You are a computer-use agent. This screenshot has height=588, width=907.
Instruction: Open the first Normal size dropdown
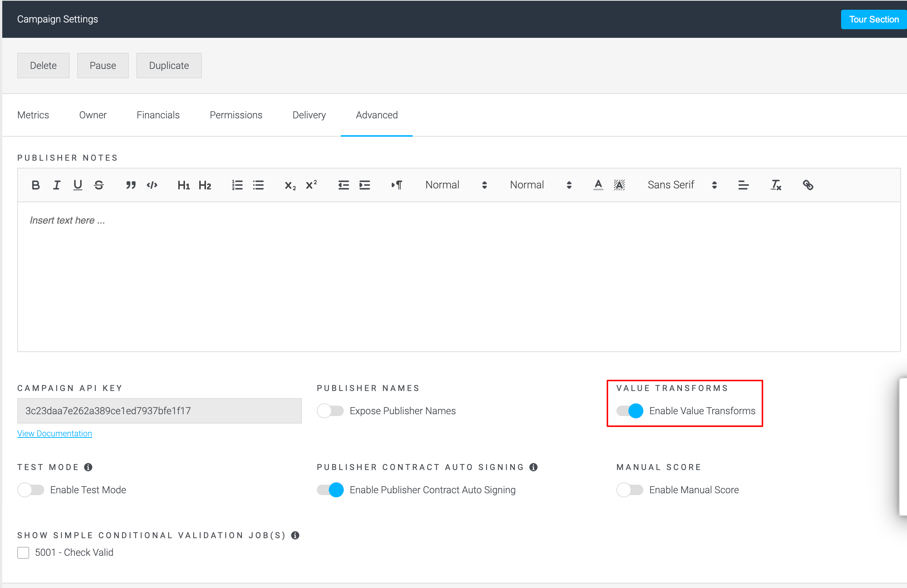(456, 185)
